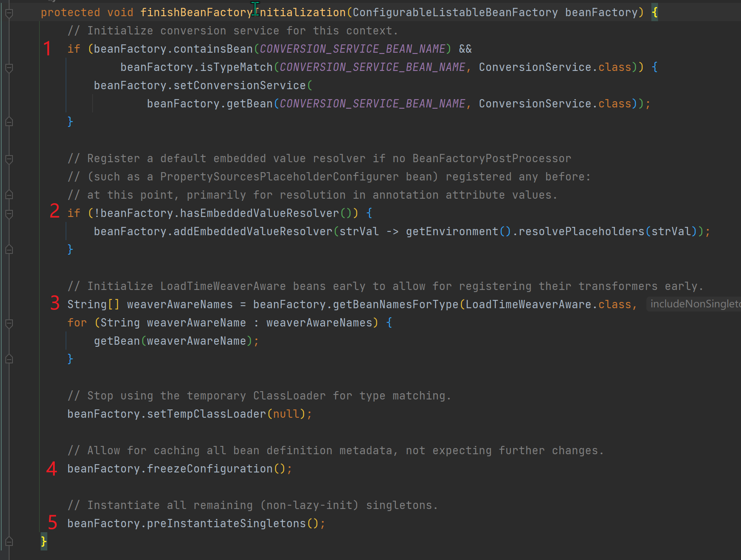Screen dimensions: 741x560
Task: Click the includeNonSingletons inlay hint
Action: click(694, 304)
